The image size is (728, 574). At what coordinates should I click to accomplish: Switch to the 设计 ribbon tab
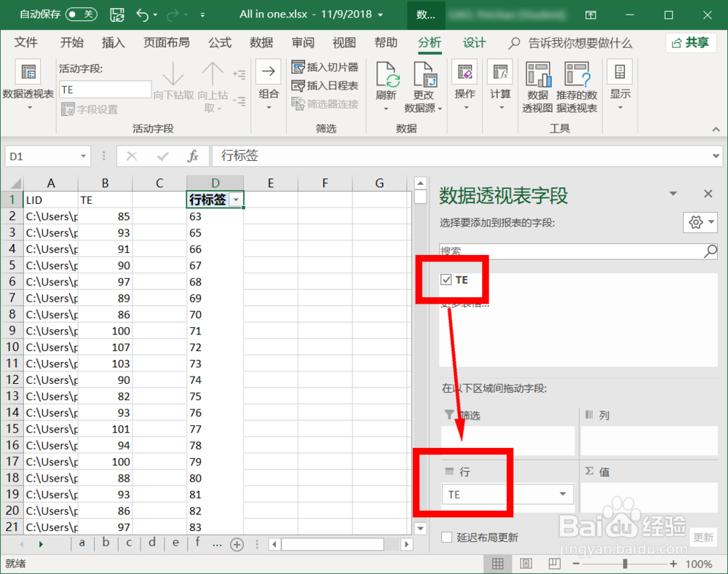(474, 43)
